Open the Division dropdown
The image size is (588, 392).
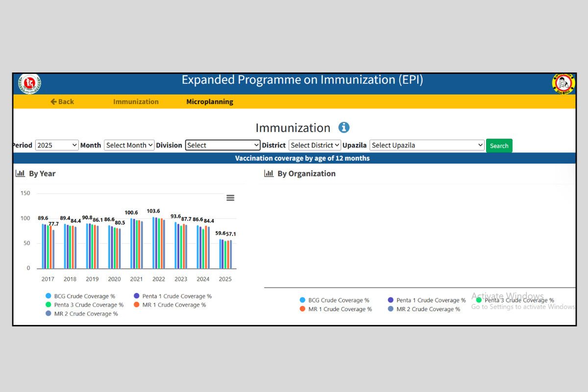click(x=222, y=145)
